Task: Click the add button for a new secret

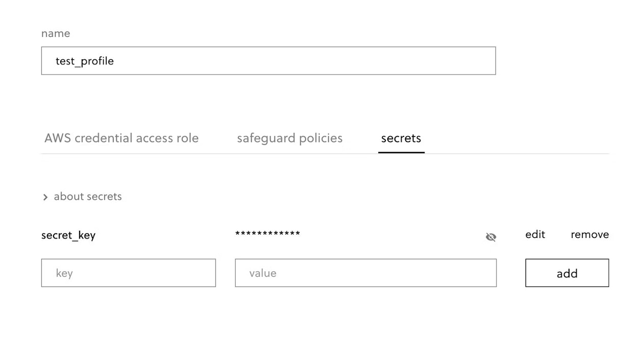Action: 567,273
